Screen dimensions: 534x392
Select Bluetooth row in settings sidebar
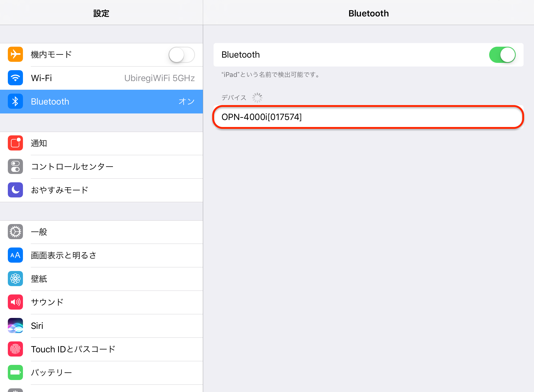point(101,102)
